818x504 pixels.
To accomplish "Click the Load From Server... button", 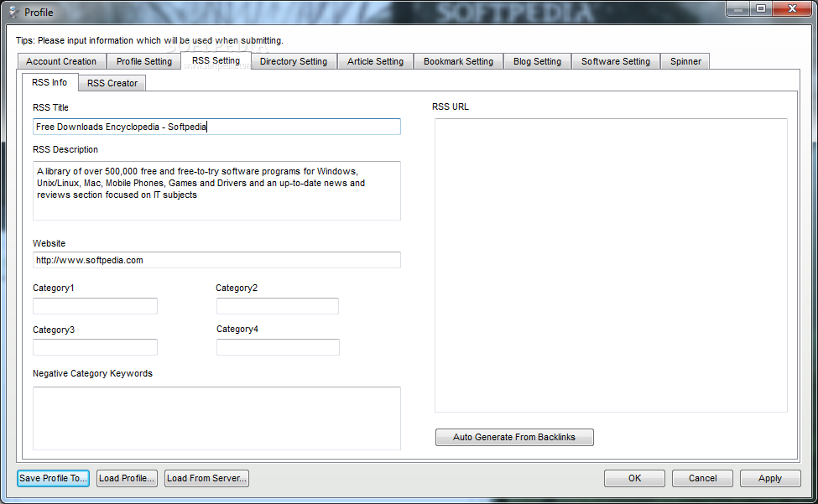I will pos(206,479).
